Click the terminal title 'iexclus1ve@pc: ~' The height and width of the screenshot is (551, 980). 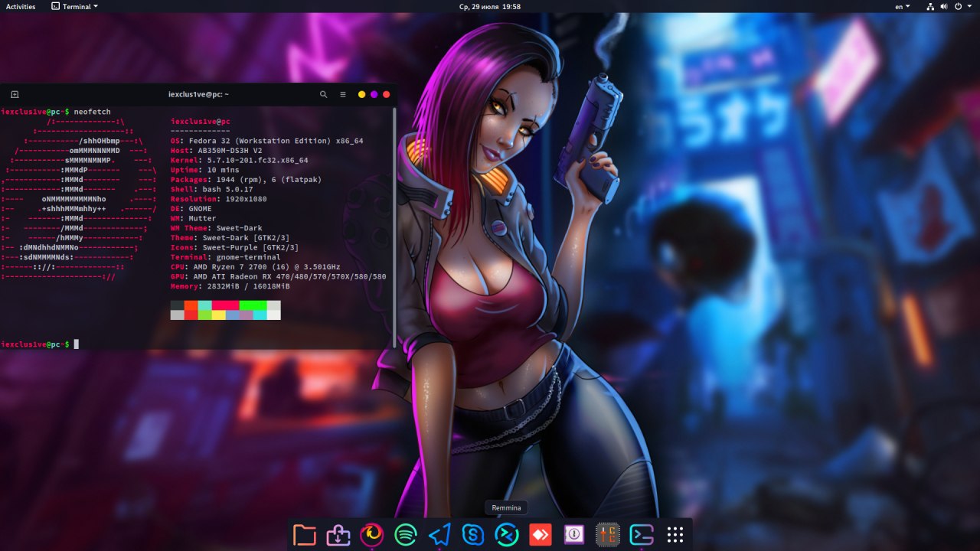(x=198, y=94)
